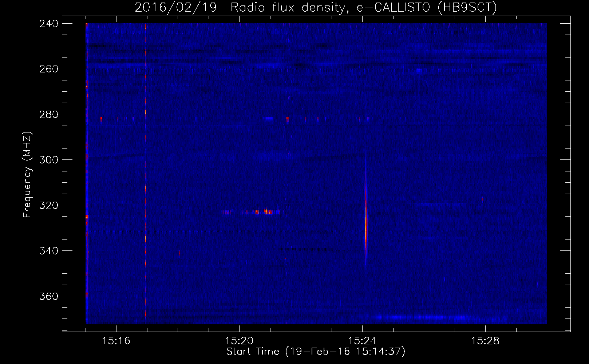Click the 15:28 time tick label
The width and height of the screenshot is (589, 364).
coord(485,341)
